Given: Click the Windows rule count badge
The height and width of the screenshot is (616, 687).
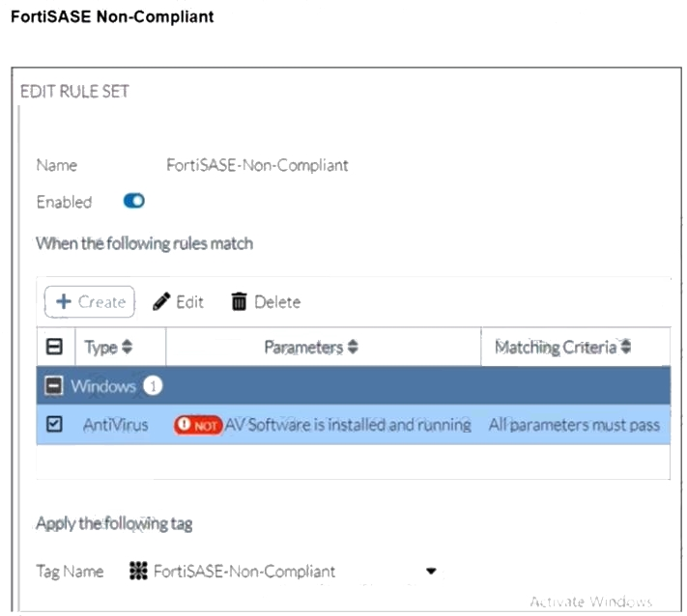Looking at the screenshot, I should click(x=153, y=385).
